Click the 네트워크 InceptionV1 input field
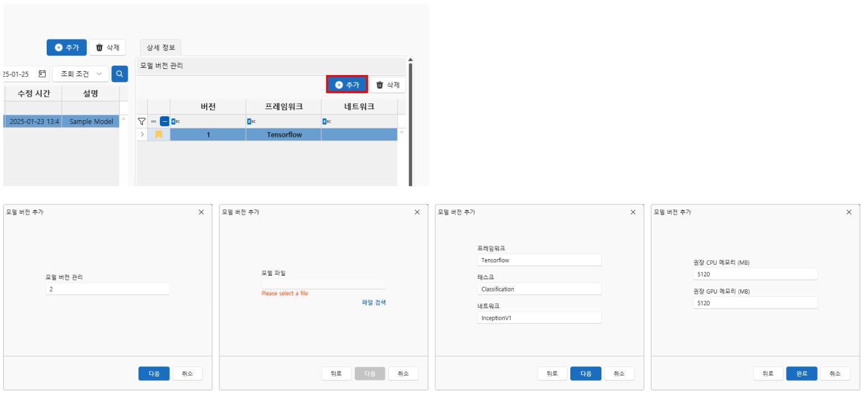The width and height of the screenshot is (868, 397). click(539, 317)
